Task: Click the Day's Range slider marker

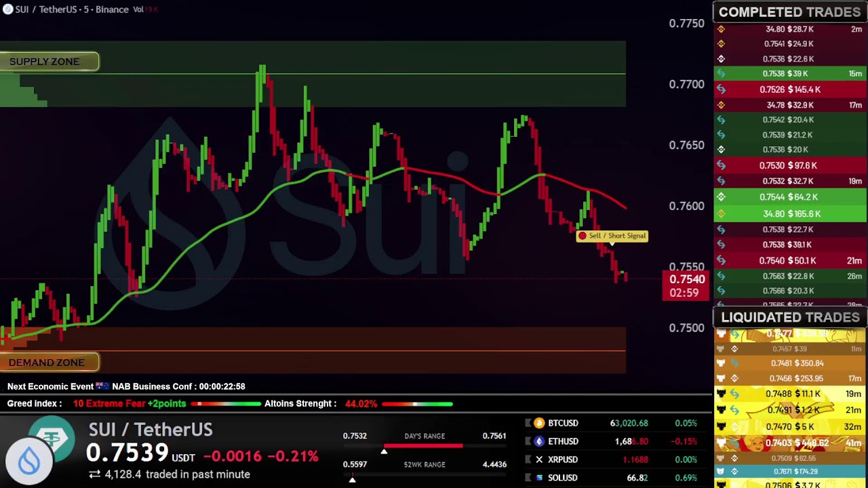Action: [x=384, y=451]
